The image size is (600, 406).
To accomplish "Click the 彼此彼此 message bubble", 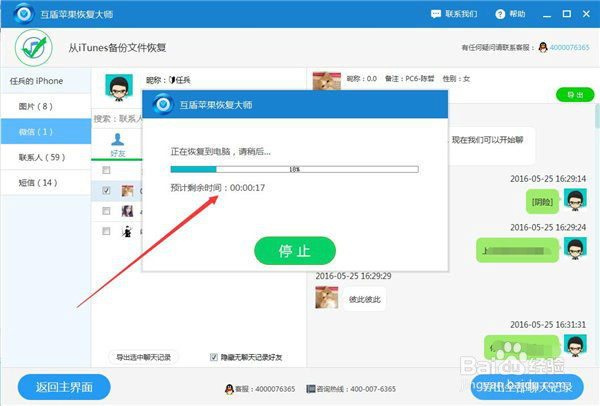I will 364,299.
